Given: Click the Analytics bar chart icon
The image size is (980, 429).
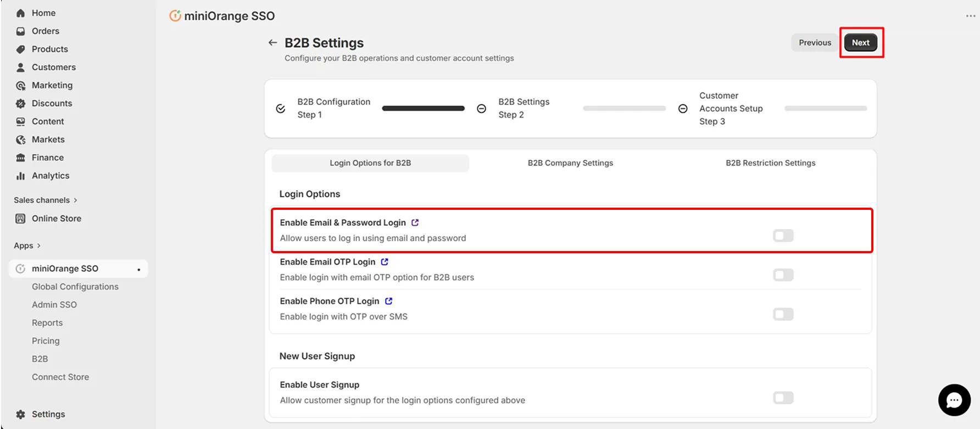Looking at the screenshot, I should (20, 176).
